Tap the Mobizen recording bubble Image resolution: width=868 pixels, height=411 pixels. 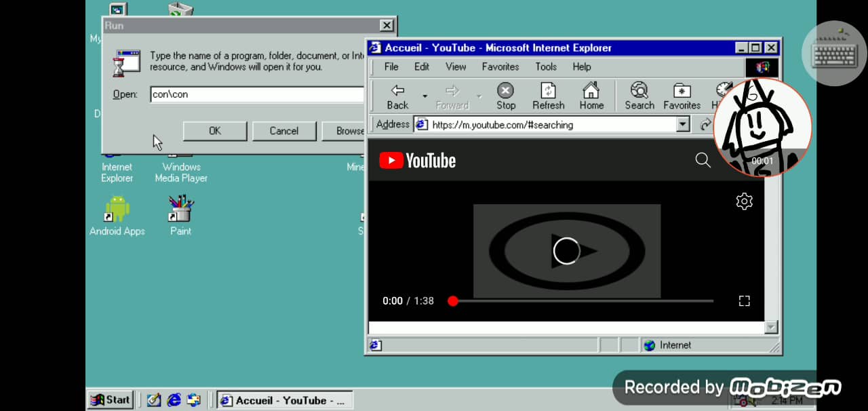(x=762, y=128)
